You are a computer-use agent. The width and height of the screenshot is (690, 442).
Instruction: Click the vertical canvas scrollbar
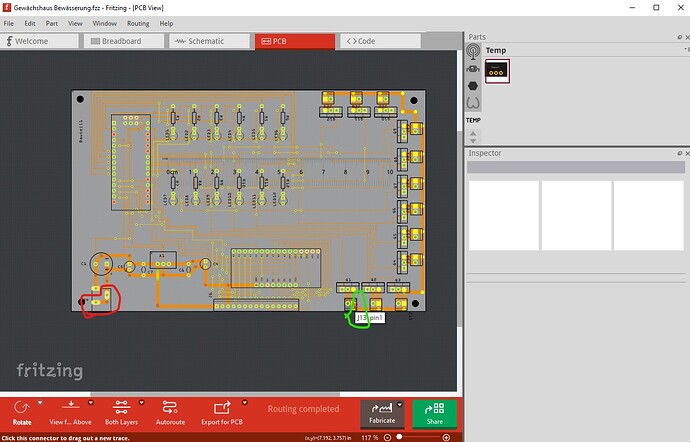point(460,228)
